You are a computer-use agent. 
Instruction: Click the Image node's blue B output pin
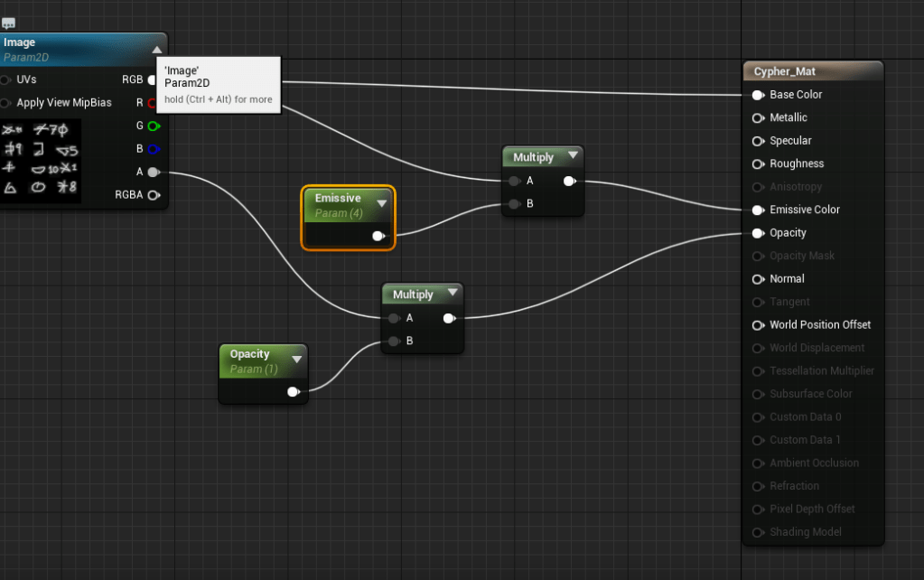click(x=153, y=149)
